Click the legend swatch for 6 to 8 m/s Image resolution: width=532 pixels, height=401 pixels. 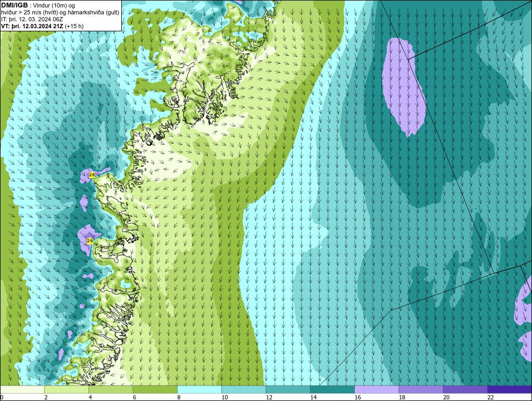pyautogui.click(x=155, y=389)
